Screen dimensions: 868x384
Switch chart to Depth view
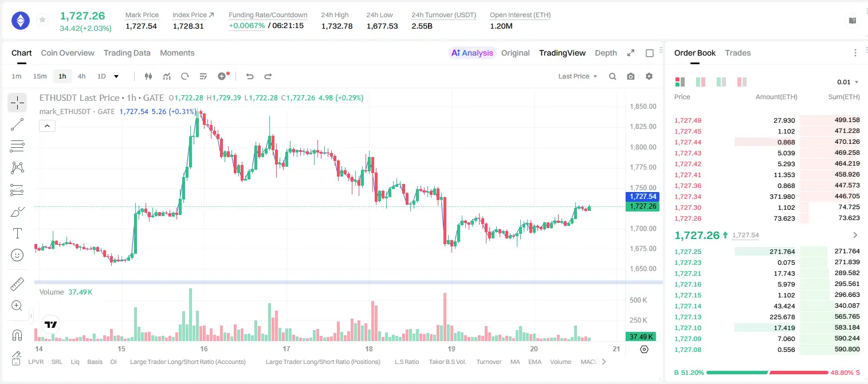[606, 53]
